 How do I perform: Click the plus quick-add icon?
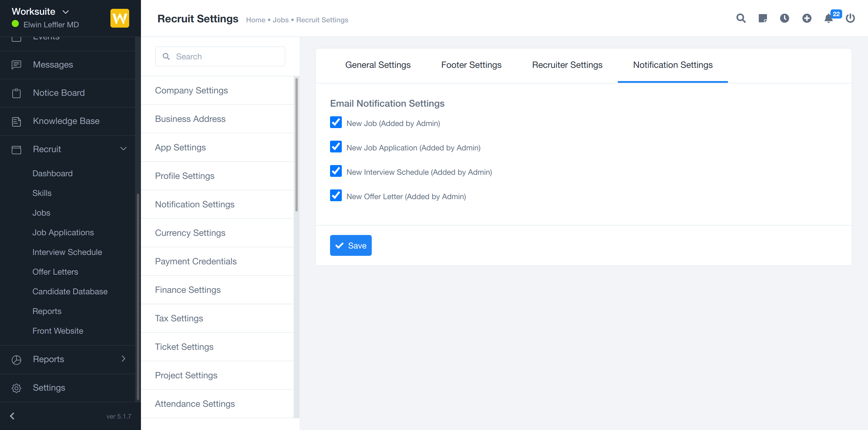(807, 18)
